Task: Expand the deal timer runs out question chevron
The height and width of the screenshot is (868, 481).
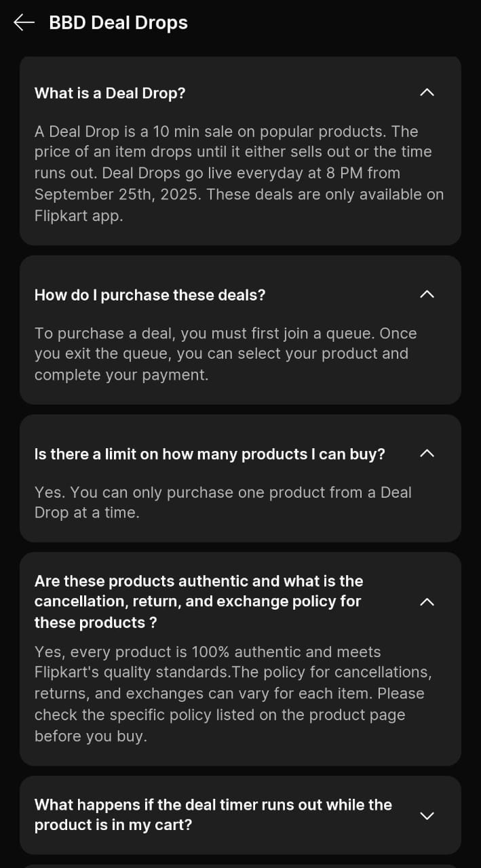Action: pos(427,815)
